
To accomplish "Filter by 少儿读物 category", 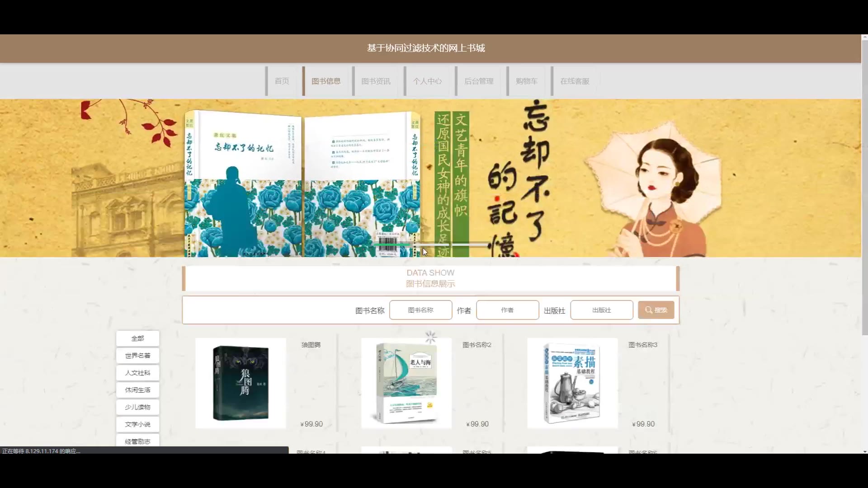I will point(137,407).
